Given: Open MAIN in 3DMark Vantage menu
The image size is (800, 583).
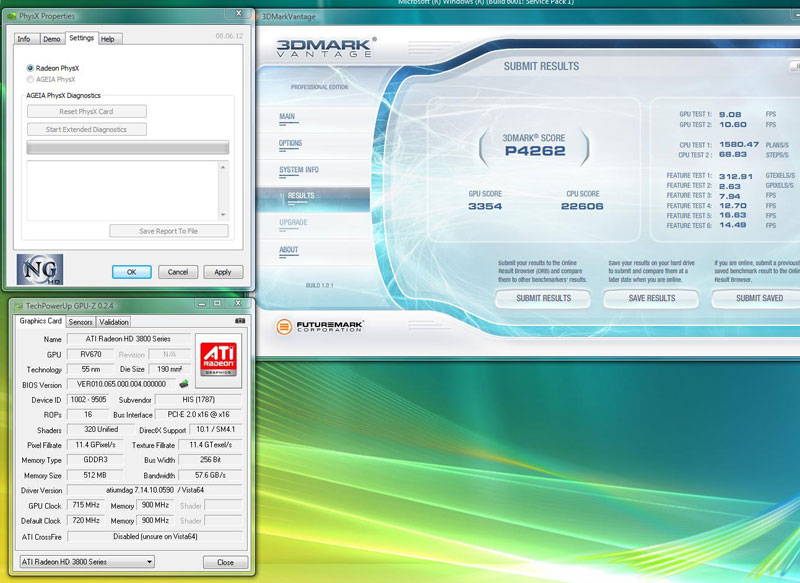Looking at the screenshot, I should 287,117.
